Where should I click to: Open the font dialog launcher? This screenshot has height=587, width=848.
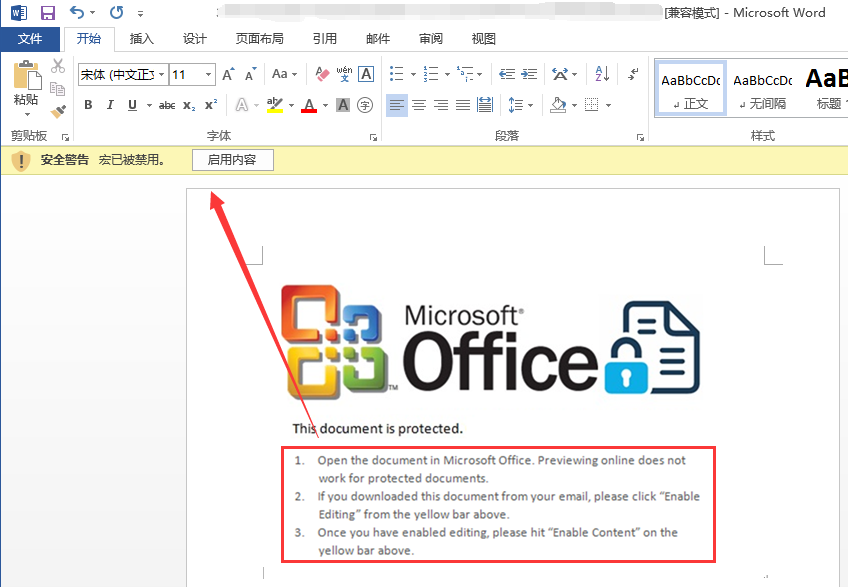[373, 137]
